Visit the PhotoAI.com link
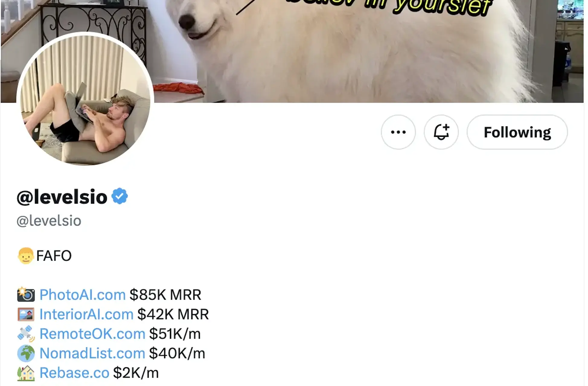Image resolution: width=588 pixels, height=386 pixels. point(82,294)
